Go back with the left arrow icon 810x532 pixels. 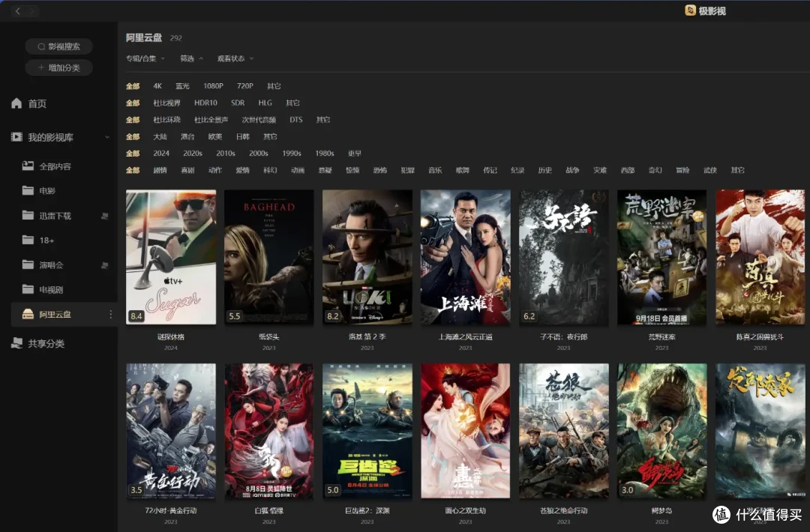[17, 10]
